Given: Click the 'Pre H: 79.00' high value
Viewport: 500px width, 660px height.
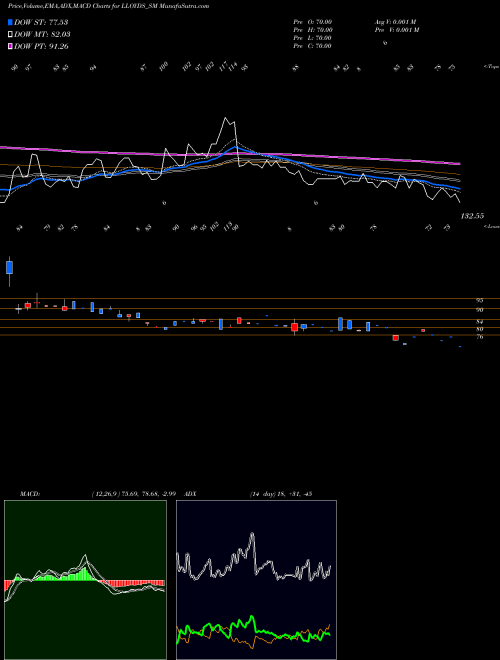Looking at the screenshot, I should (x=313, y=30).
